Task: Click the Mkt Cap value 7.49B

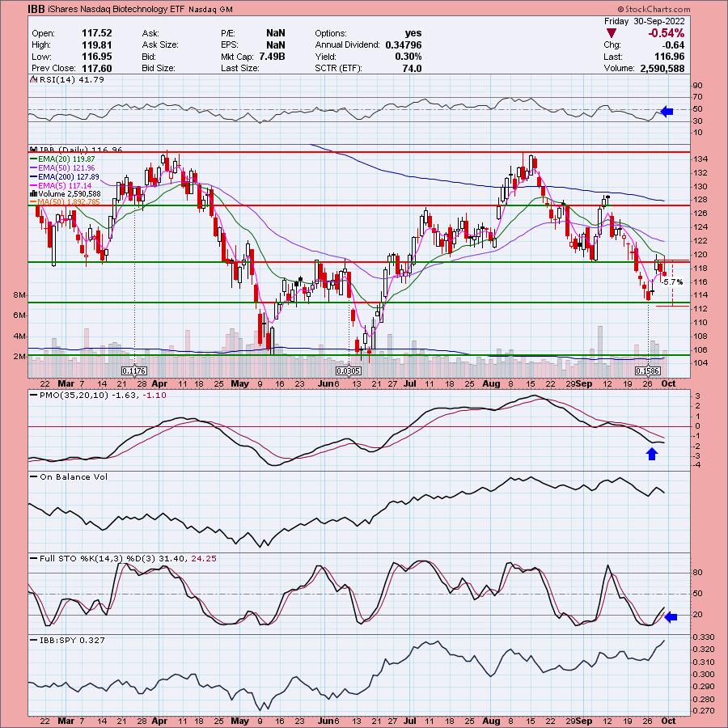Action: 272,57
